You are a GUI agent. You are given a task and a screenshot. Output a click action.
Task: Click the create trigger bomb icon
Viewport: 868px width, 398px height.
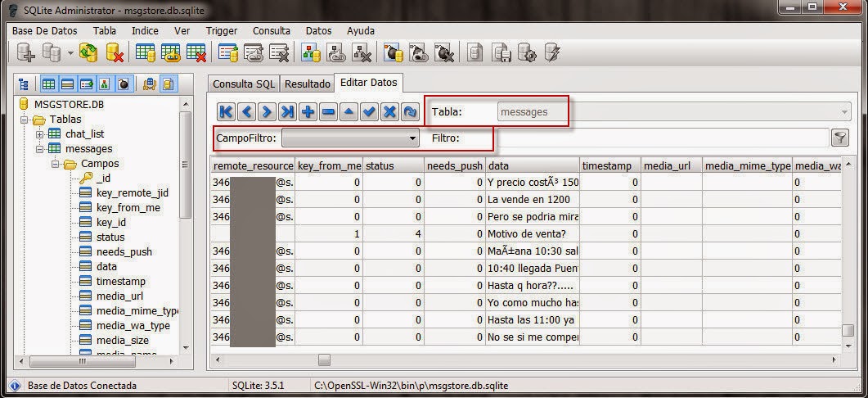[393, 52]
